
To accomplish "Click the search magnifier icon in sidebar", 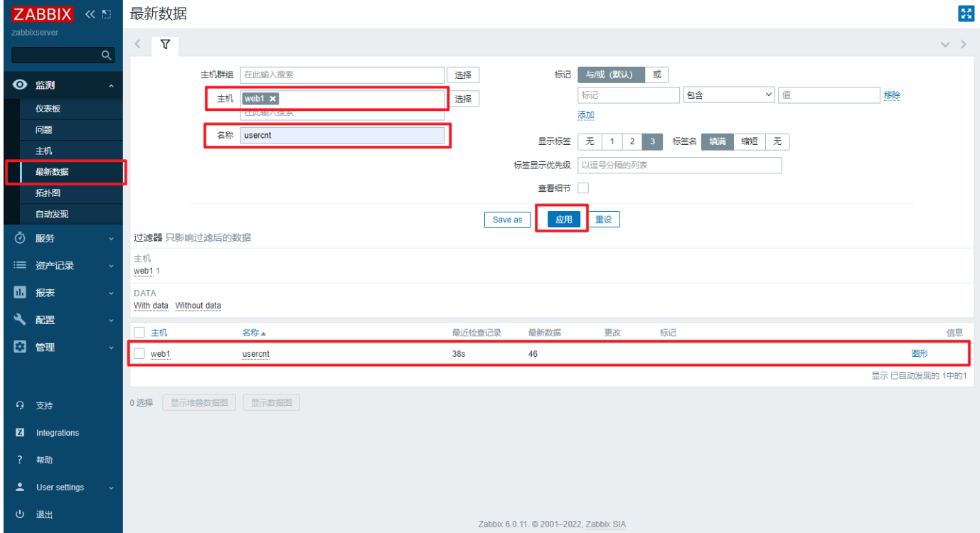I will pyautogui.click(x=107, y=55).
